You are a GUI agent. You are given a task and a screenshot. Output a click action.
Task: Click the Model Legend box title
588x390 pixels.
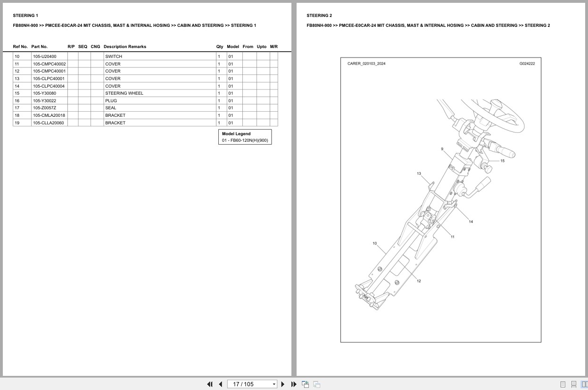(x=236, y=134)
